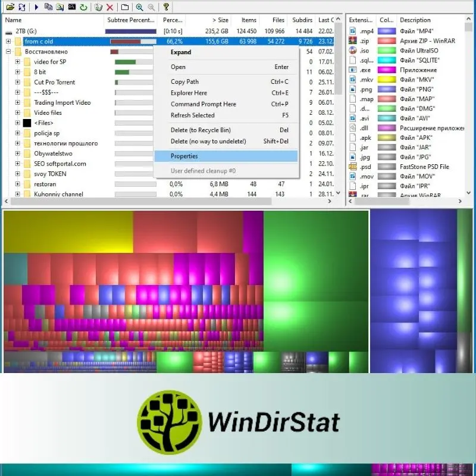Click the large green treemap block

315,280
